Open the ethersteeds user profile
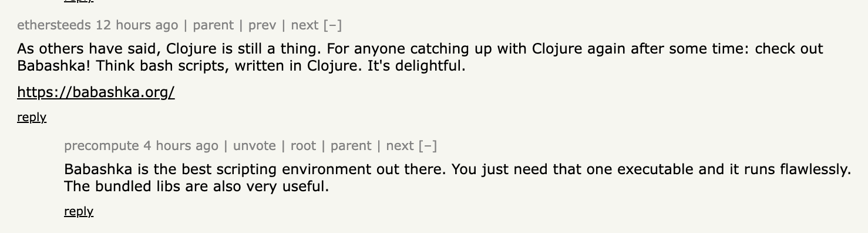Image resolution: width=868 pixels, height=233 pixels. (54, 25)
